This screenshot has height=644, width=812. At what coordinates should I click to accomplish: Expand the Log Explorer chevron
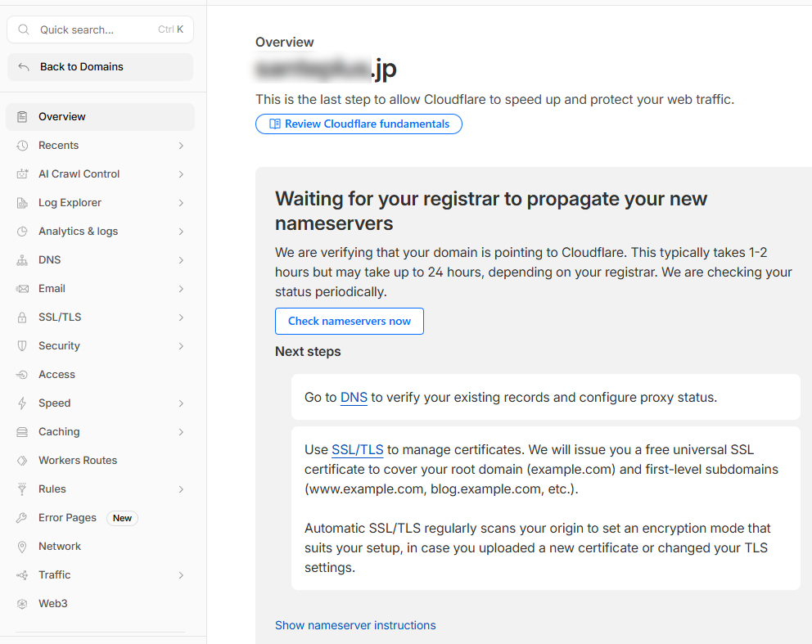(181, 203)
